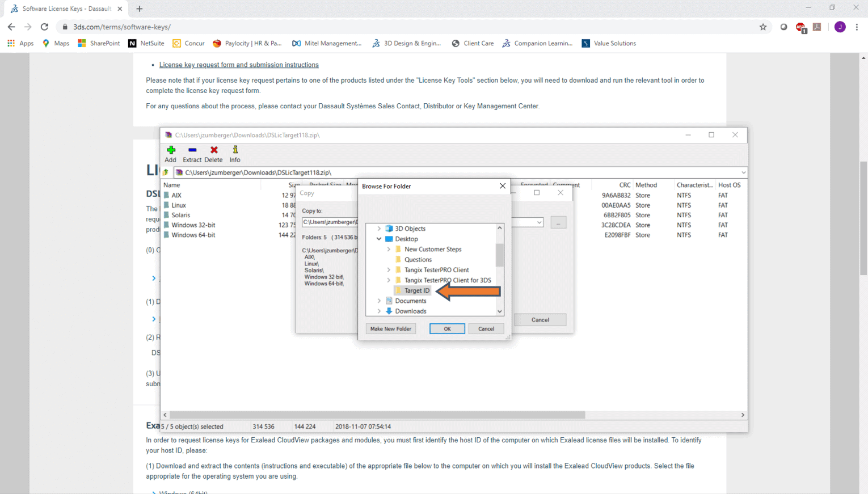Viewport: 868px width, 494px height.
Task: Confirm with OK in Browse For Folder
Action: click(x=447, y=329)
